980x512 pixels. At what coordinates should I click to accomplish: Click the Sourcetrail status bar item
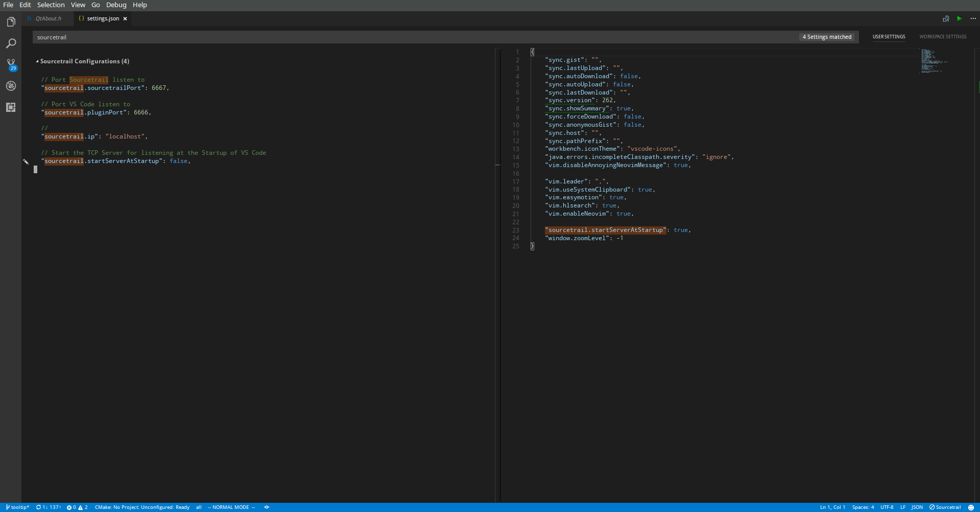945,507
